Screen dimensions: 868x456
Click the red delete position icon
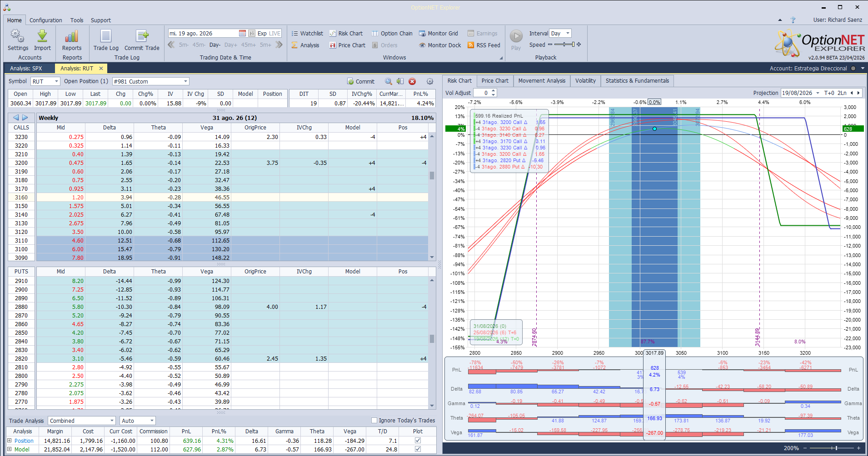[x=412, y=81]
